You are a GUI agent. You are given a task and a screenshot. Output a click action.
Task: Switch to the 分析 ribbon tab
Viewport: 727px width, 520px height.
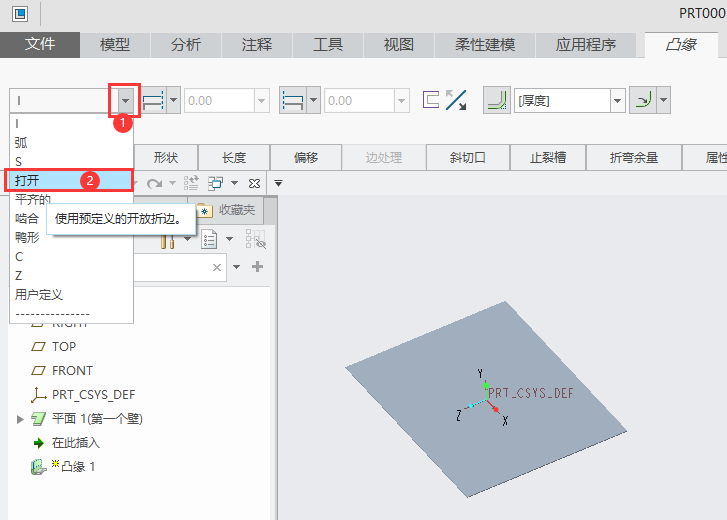tap(185, 44)
